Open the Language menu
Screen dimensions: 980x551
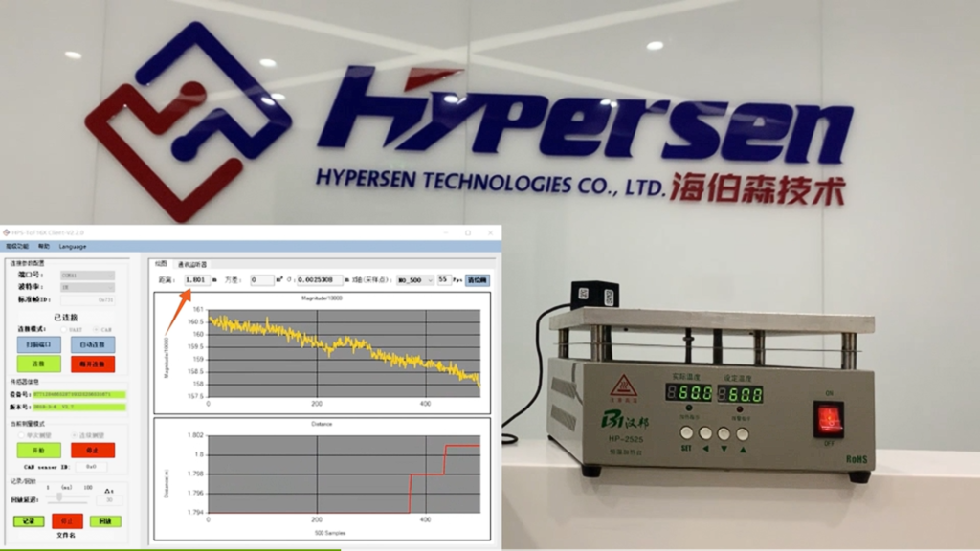[73, 246]
